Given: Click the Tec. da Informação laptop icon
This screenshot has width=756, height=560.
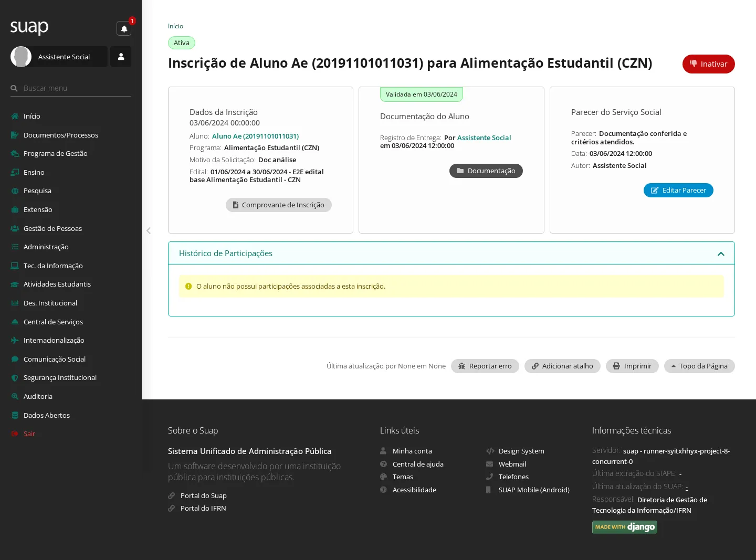Looking at the screenshot, I should (x=15, y=266).
